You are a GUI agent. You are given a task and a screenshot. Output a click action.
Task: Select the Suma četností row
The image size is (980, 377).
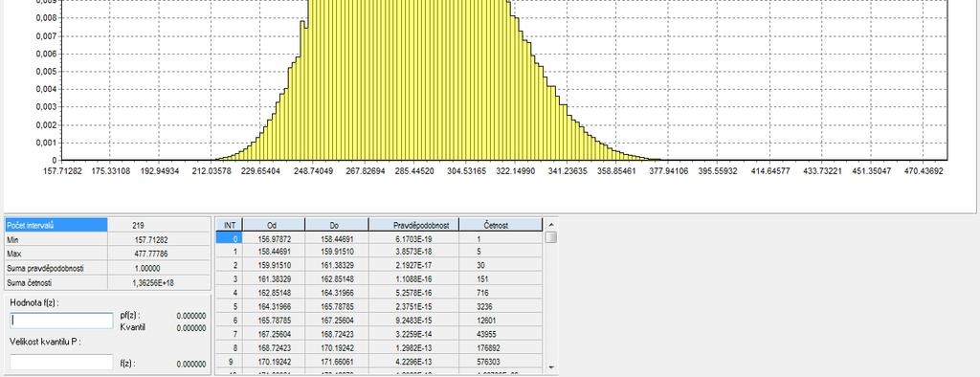click(x=107, y=283)
